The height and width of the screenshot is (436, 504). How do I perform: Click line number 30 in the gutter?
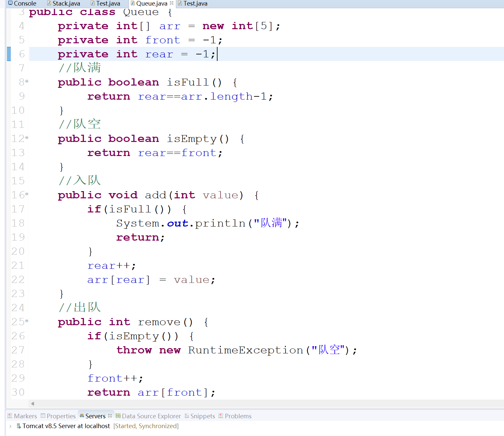pos(18,392)
